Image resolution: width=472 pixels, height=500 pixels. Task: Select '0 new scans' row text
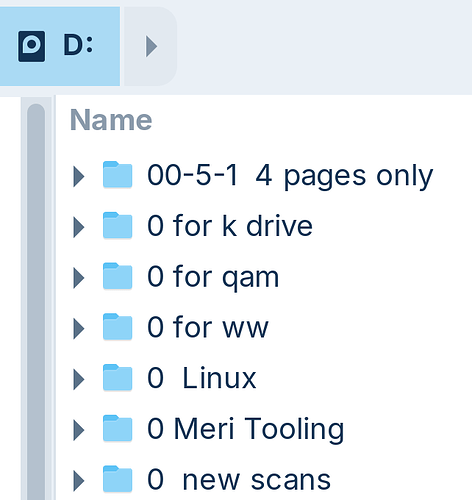pyautogui.click(x=239, y=480)
